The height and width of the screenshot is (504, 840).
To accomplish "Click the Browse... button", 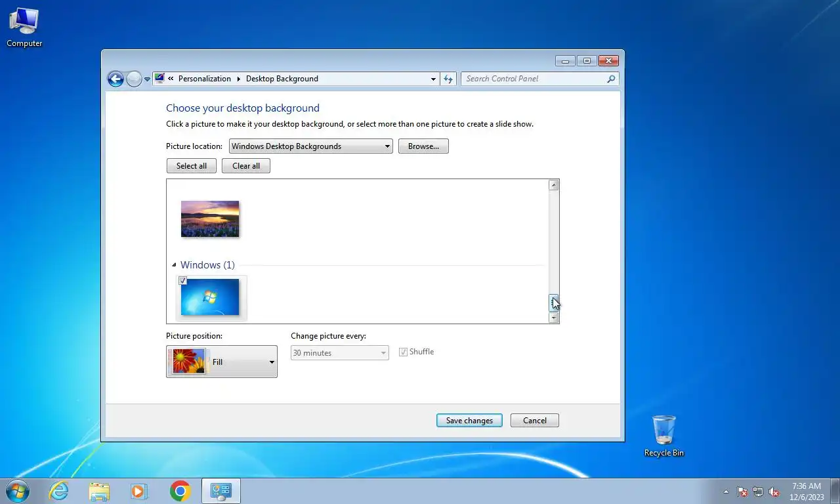I will 423,146.
